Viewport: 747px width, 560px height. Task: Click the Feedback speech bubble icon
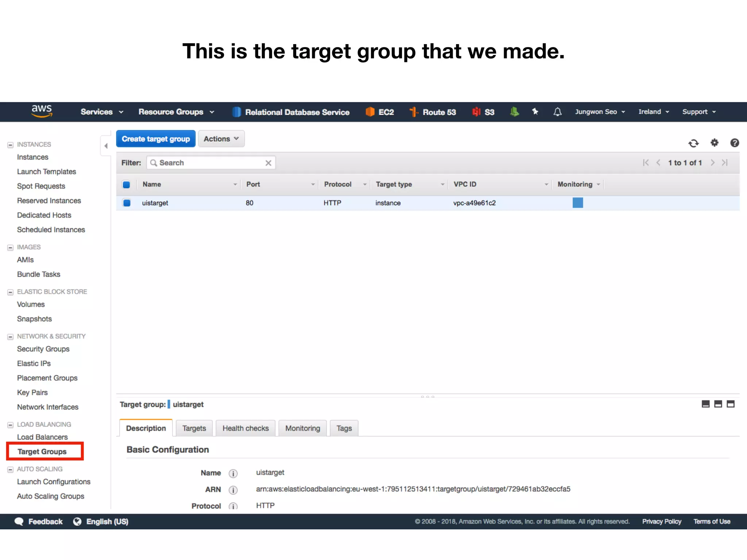click(x=19, y=522)
